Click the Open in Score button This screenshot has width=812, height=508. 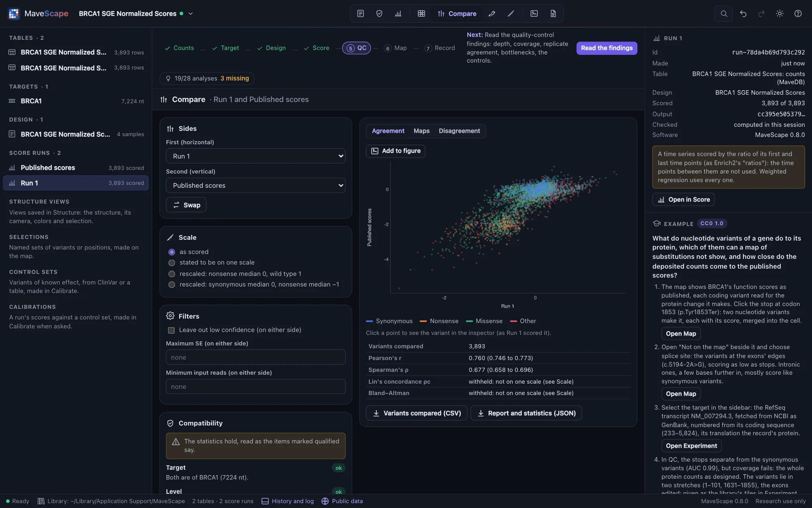point(683,200)
